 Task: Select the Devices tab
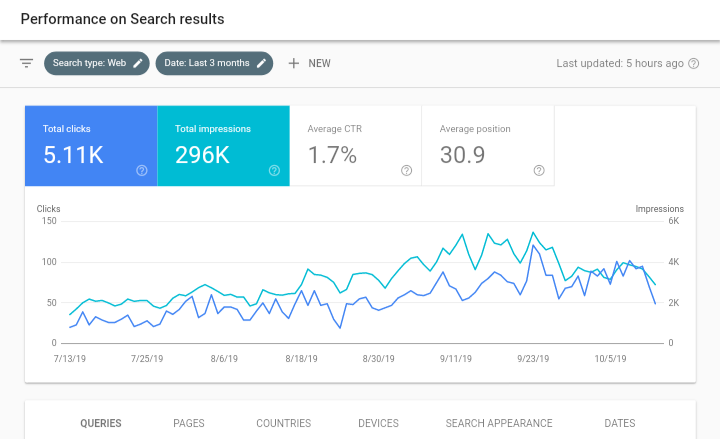click(x=378, y=423)
